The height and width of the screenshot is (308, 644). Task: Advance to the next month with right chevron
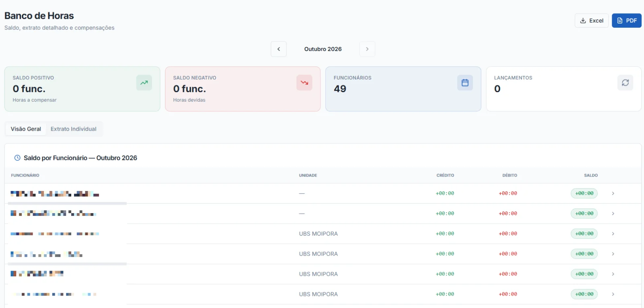(x=367, y=49)
